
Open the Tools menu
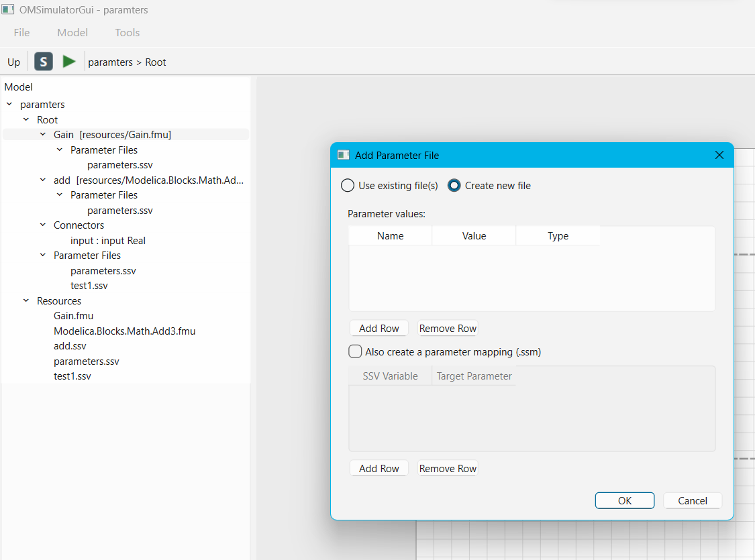point(127,33)
